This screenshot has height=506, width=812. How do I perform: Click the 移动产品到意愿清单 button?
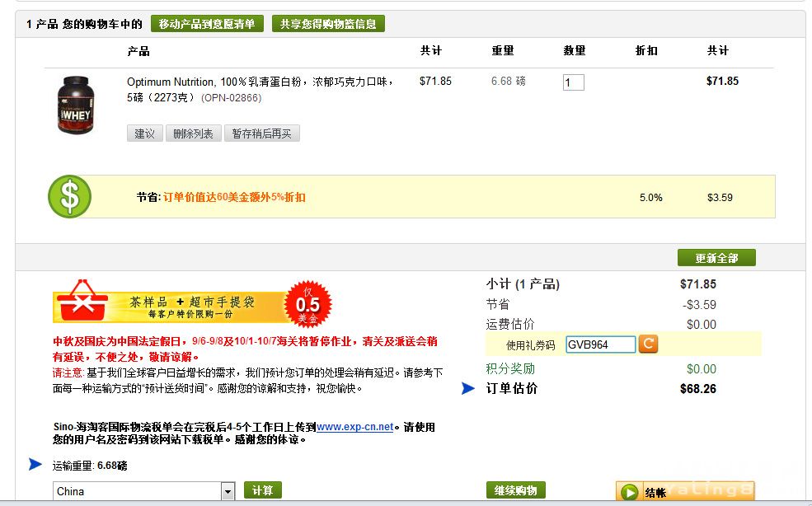pyautogui.click(x=207, y=24)
